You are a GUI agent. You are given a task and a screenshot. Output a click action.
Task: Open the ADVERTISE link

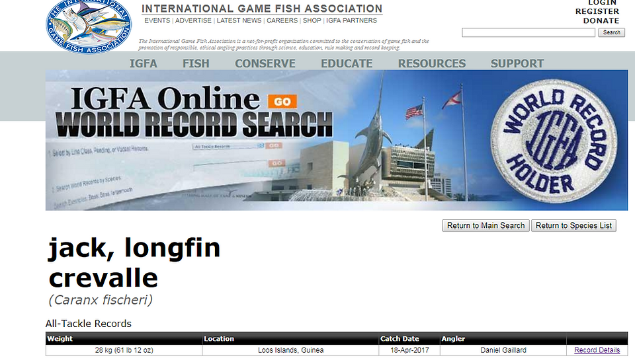[x=193, y=20]
